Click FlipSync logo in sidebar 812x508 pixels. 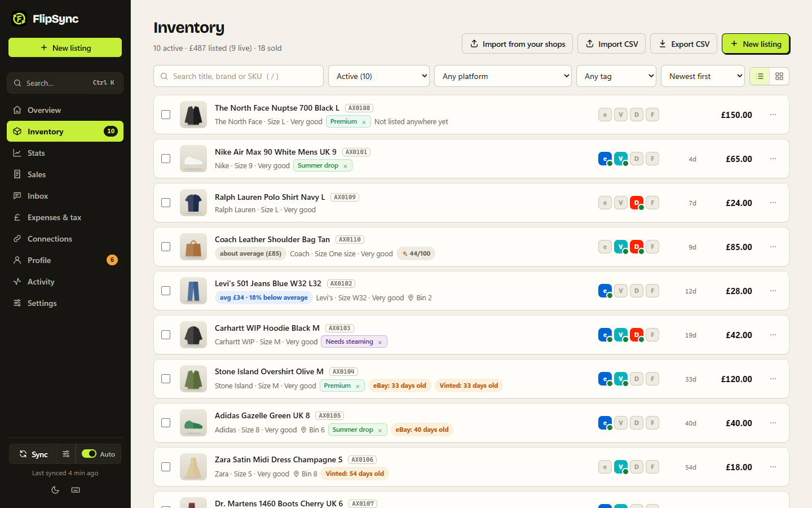pyautogui.click(x=45, y=19)
